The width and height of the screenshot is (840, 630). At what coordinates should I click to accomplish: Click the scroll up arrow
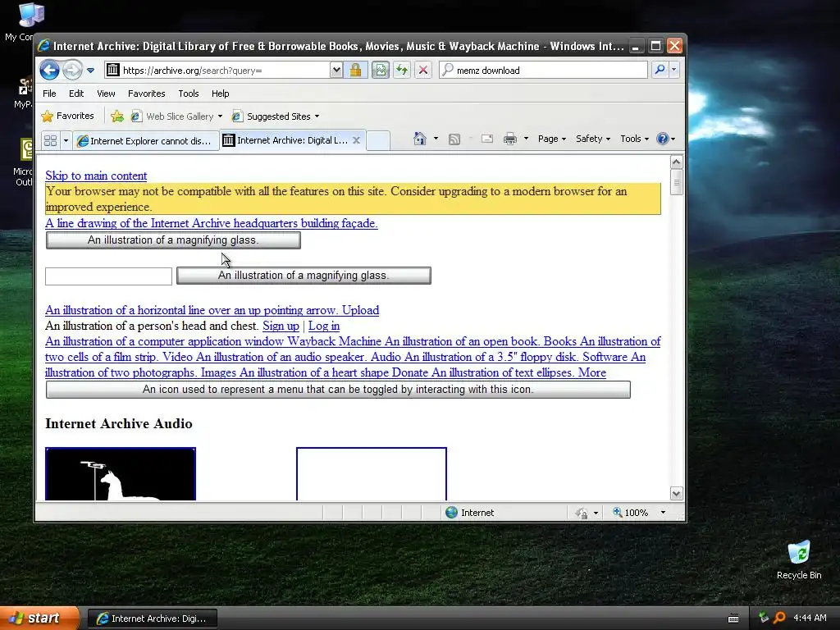click(676, 162)
